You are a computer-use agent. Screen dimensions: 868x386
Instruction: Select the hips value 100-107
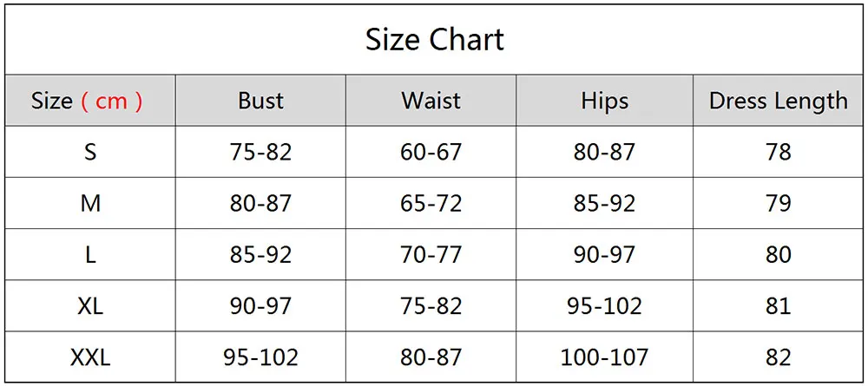click(604, 357)
